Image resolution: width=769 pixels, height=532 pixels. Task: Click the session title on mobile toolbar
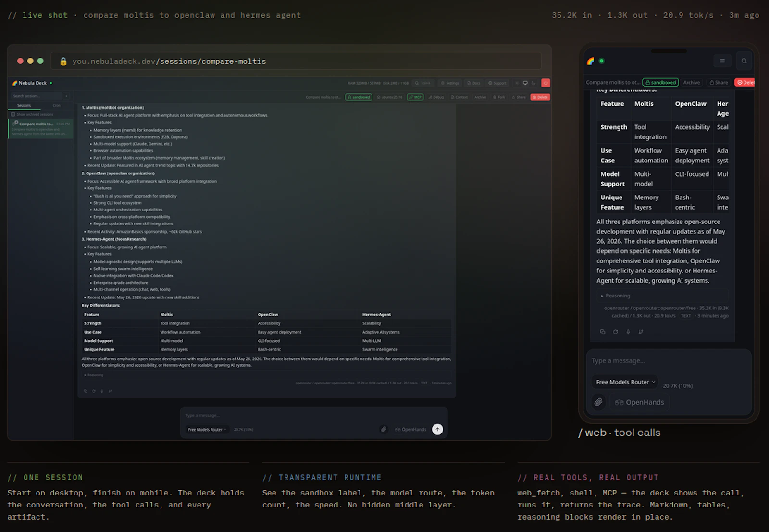[613, 83]
